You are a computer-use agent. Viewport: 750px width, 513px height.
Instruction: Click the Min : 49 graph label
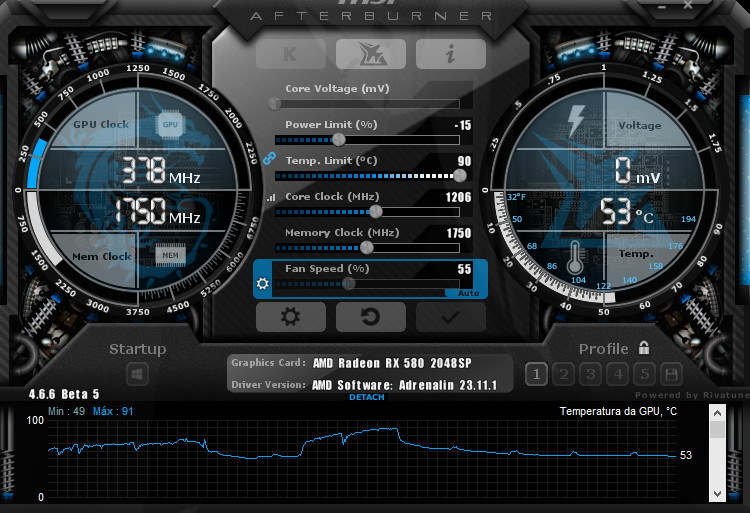click(66, 411)
